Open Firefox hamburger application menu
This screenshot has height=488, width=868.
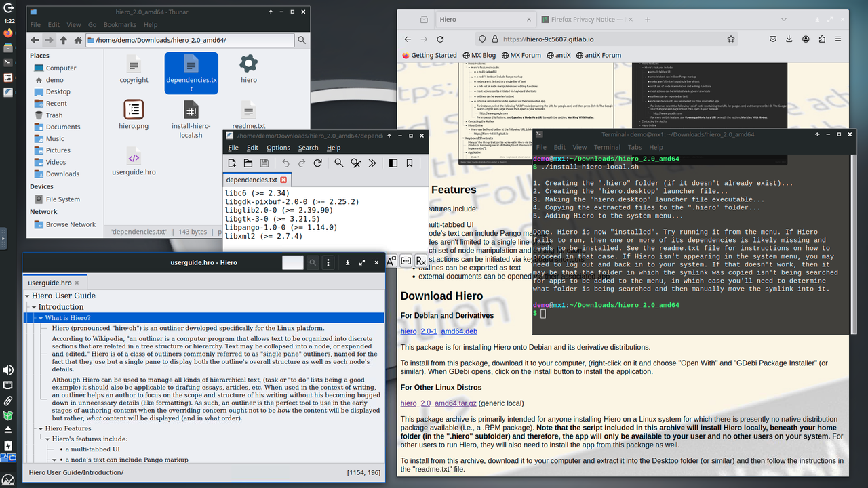pyautogui.click(x=840, y=39)
